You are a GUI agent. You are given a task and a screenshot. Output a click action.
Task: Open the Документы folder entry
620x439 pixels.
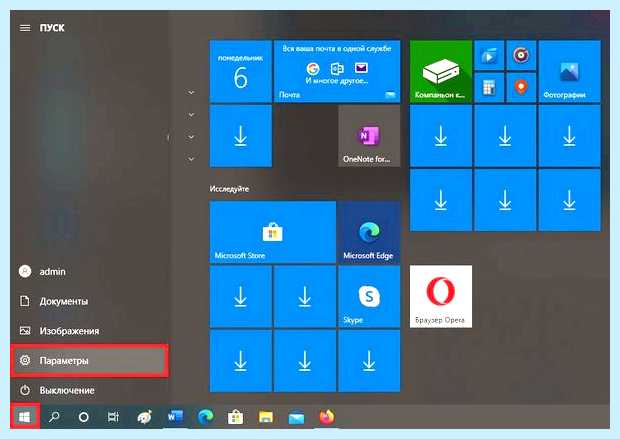[89, 301]
